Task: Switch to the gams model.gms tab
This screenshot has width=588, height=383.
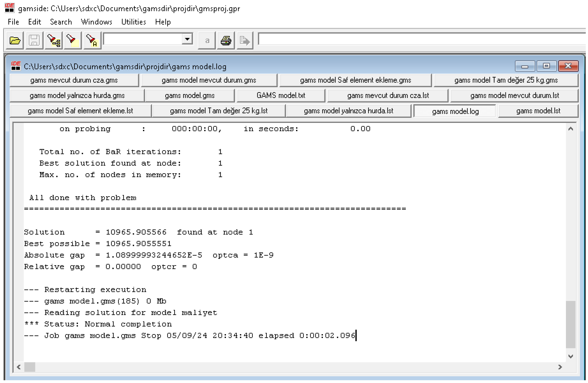Action: pyautogui.click(x=189, y=96)
